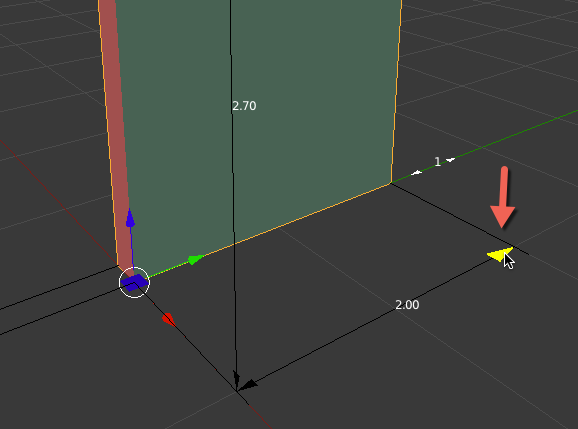Viewport: 578px width, 429px height.
Task: Click the white circle gizmo center
Action: pos(134,282)
